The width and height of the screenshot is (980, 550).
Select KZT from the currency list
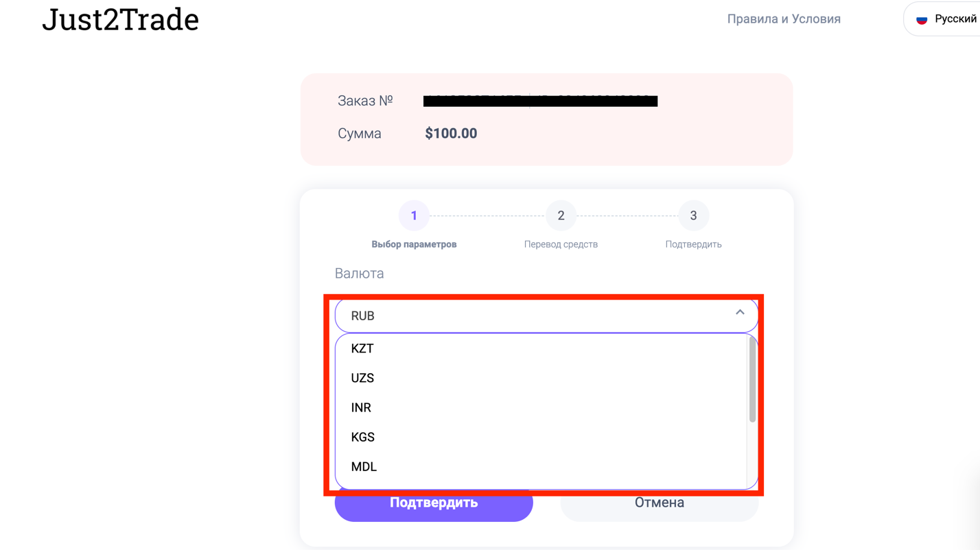tap(362, 348)
